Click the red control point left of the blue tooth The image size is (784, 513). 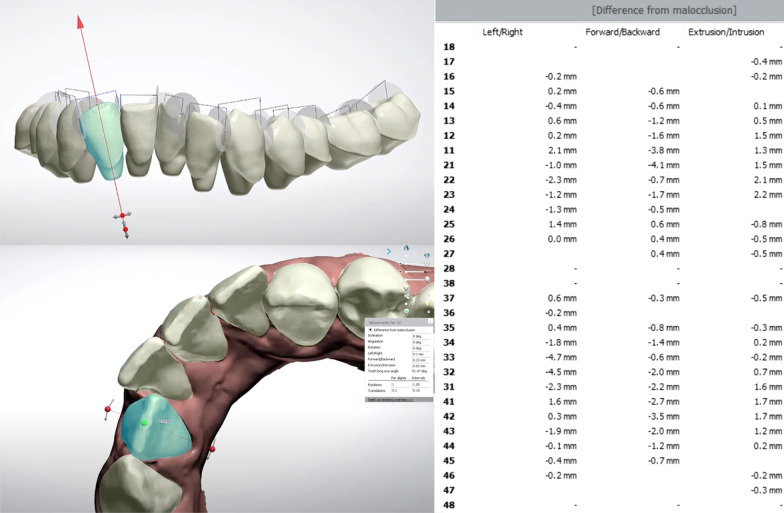click(x=109, y=408)
